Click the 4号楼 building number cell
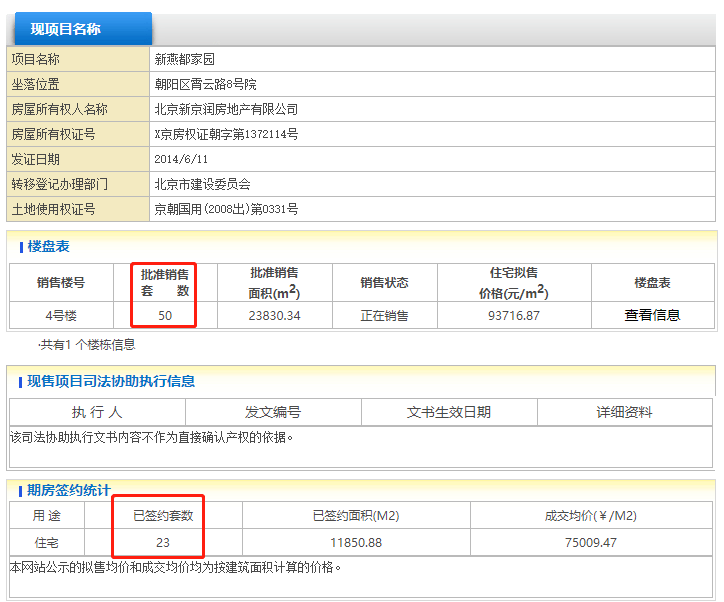This screenshot has width=724, height=602. point(61,315)
